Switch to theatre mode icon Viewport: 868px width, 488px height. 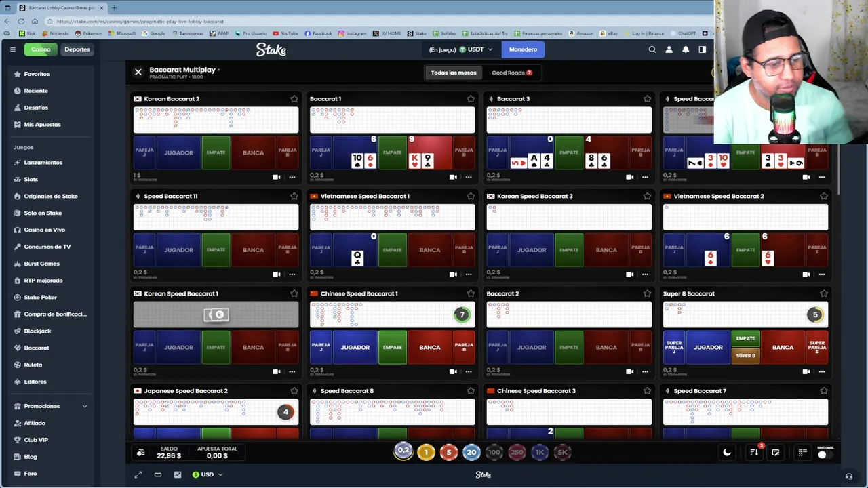tap(158, 474)
